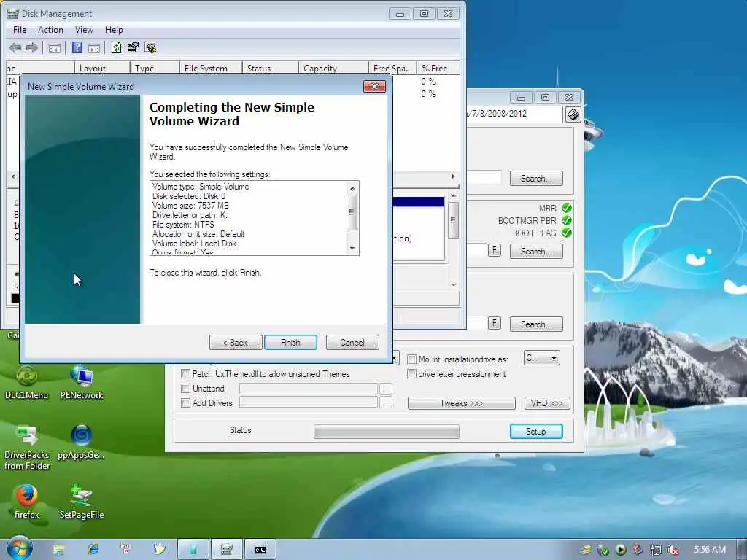Open VHD >>> options

tap(547, 403)
